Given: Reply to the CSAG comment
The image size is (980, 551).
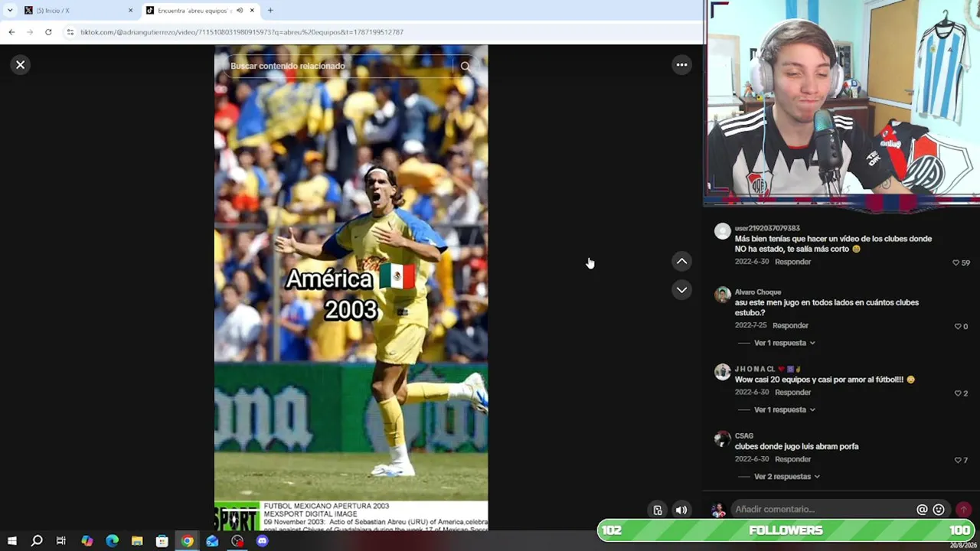Looking at the screenshot, I should point(792,459).
